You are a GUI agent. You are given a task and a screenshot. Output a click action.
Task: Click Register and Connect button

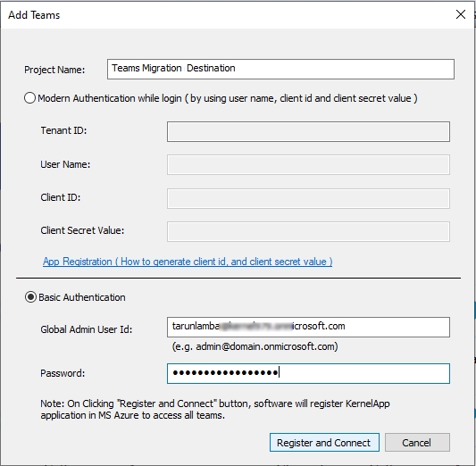click(324, 442)
